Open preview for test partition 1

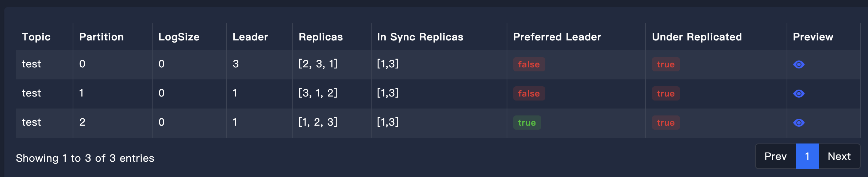point(799,94)
